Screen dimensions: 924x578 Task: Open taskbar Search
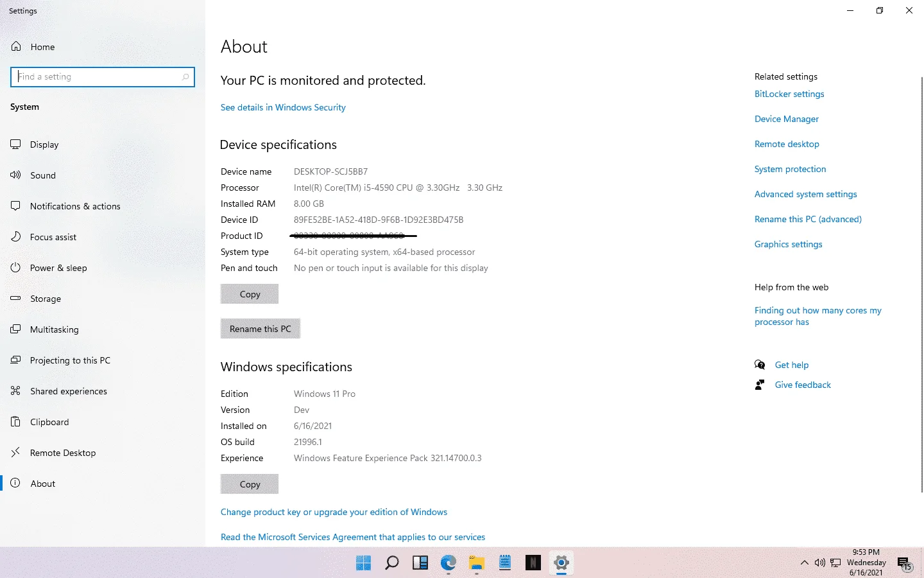click(x=391, y=563)
